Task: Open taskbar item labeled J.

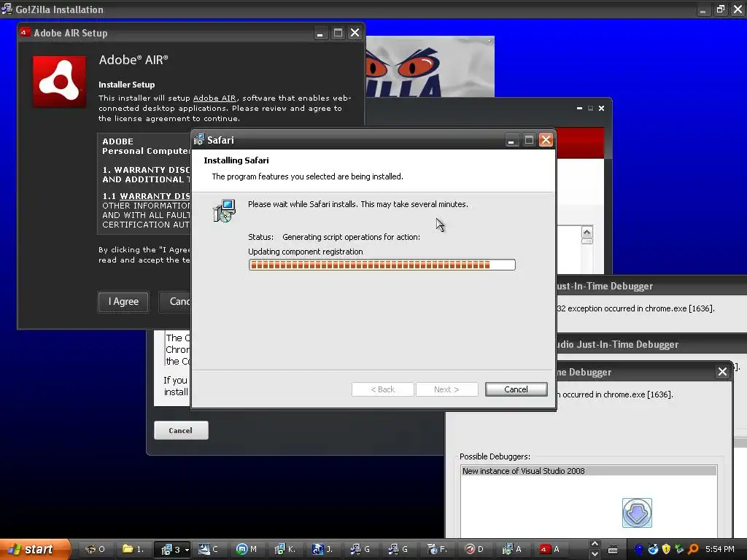Action: [x=322, y=549]
